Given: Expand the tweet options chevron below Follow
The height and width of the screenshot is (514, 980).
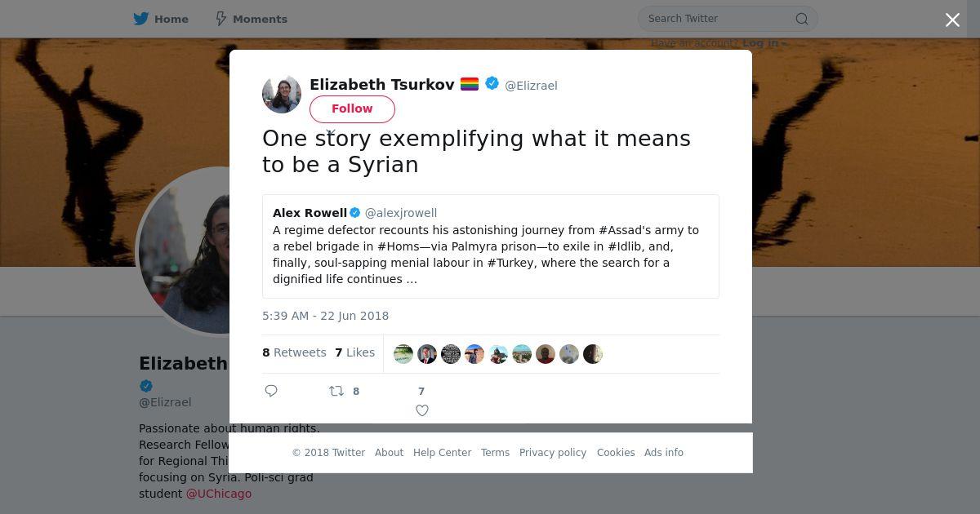Looking at the screenshot, I should (331, 131).
